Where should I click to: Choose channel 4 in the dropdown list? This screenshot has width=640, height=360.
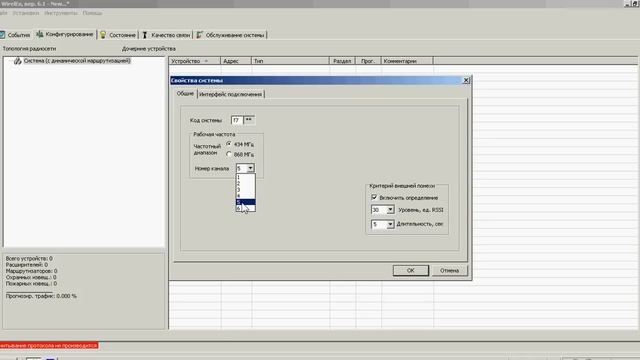[x=246, y=196]
